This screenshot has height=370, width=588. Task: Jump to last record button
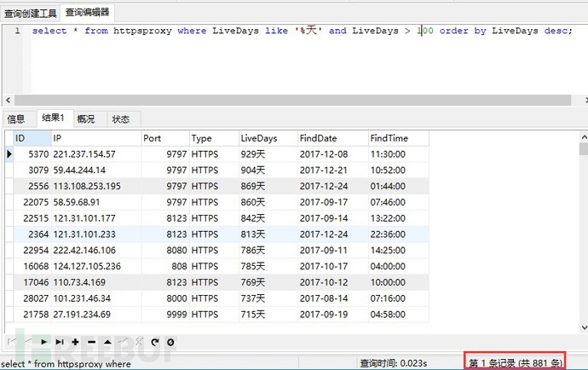coord(60,342)
